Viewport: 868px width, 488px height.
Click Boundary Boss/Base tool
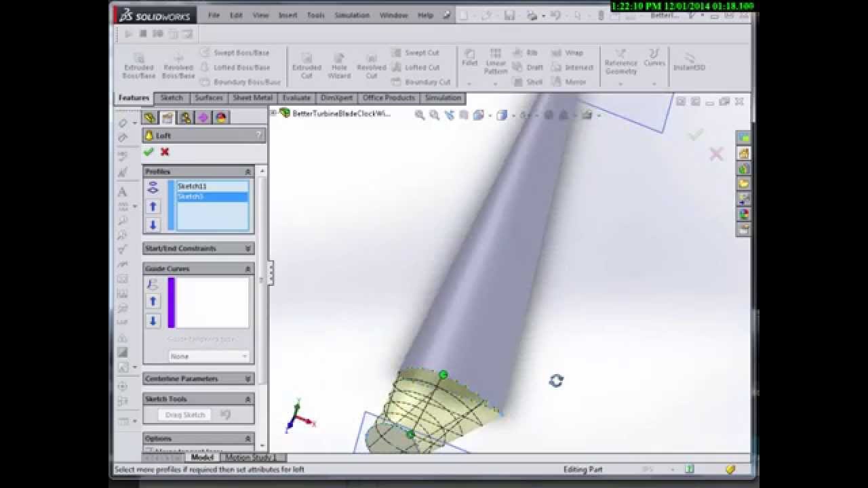pos(240,82)
